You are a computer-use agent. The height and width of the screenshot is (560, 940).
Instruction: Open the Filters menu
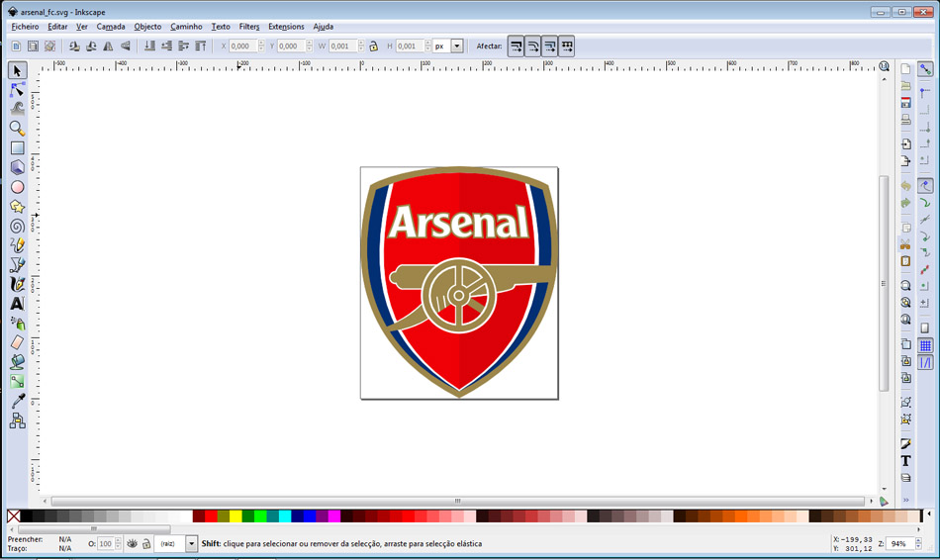[x=249, y=27]
